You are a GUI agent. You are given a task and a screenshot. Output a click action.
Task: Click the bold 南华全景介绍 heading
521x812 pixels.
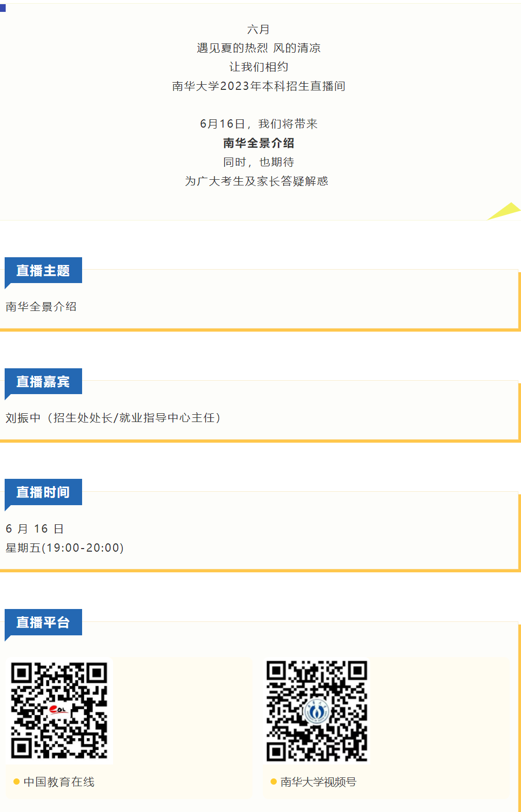[x=259, y=143]
